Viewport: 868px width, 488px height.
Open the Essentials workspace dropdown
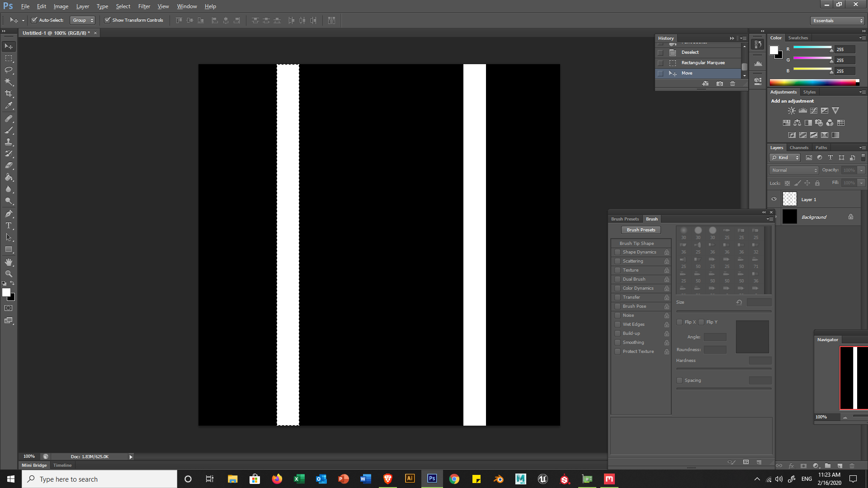[x=837, y=20]
